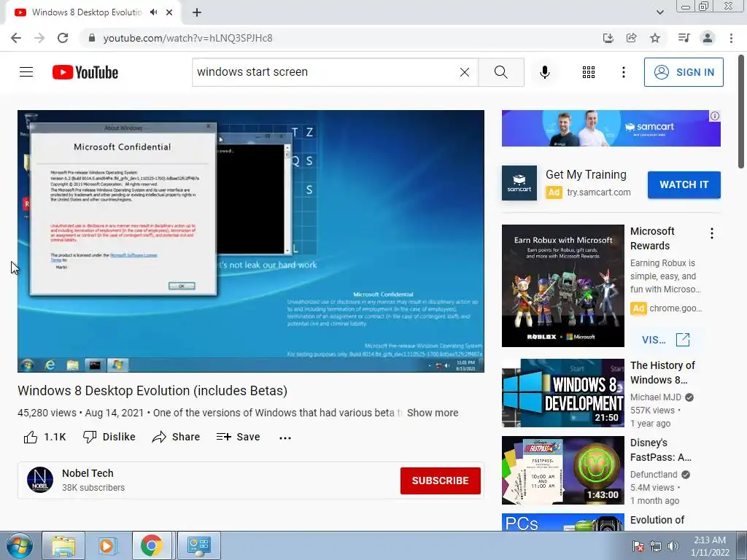Open Microsoft Rewards ad options menu
The height and width of the screenshot is (560, 747).
pos(712,233)
